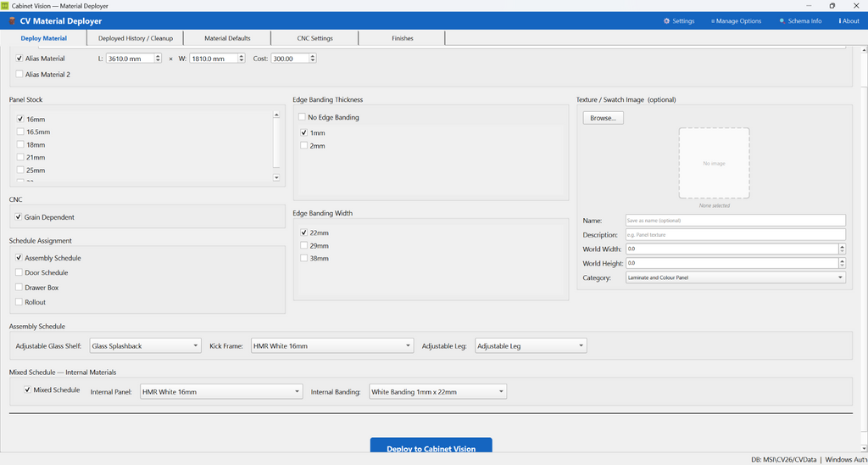Tick the Door Schedule checkbox
The width and height of the screenshot is (868, 465).
pos(19,272)
